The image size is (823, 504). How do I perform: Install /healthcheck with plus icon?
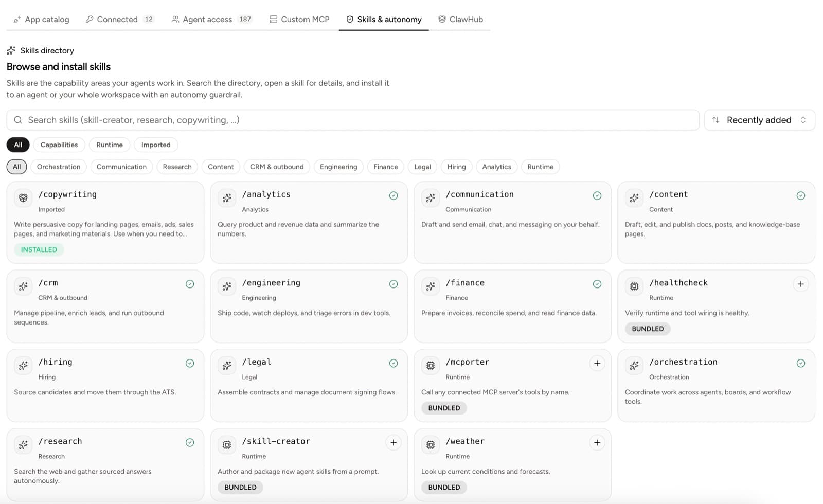800,284
